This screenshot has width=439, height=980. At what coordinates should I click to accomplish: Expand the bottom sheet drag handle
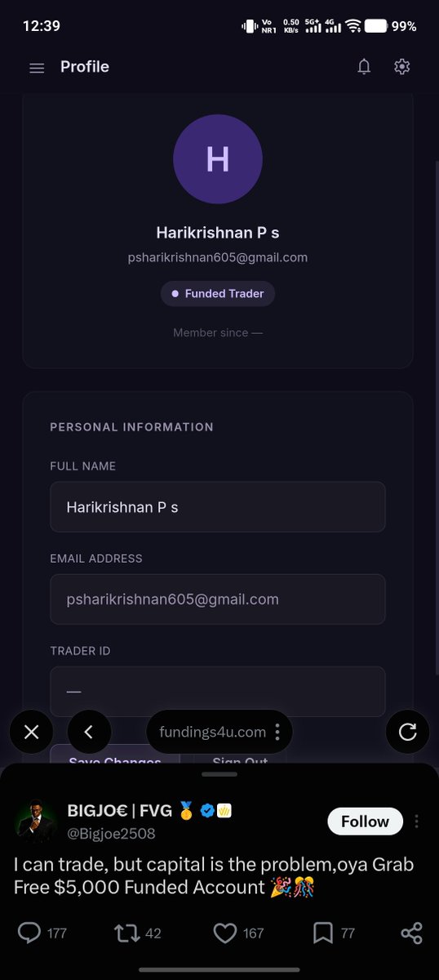pyautogui.click(x=219, y=773)
